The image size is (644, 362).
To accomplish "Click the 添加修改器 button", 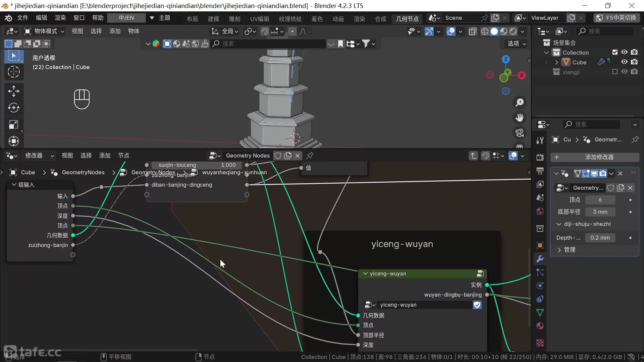I will 595,157.
